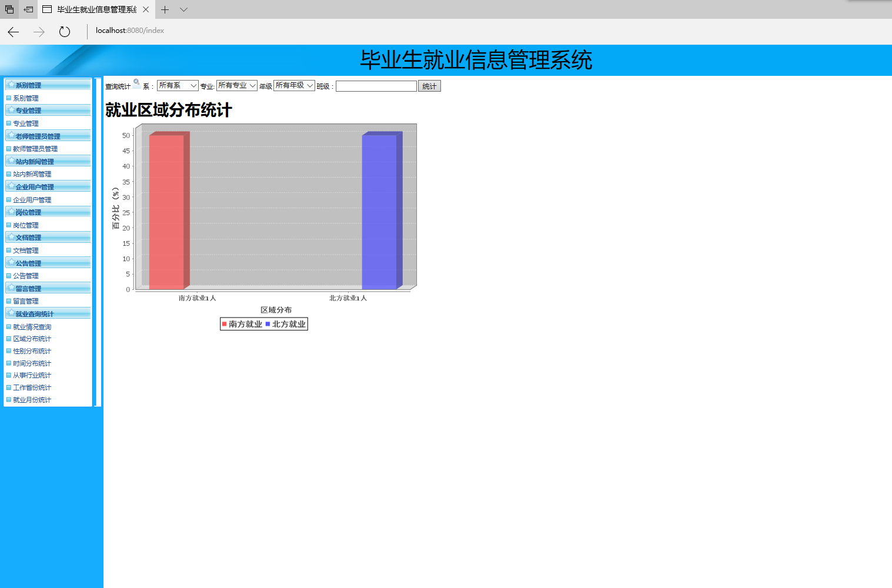Open the 所有年级 grade dropdown
The width and height of the screenshot is (892, 588).
click(x=294, y=85)
